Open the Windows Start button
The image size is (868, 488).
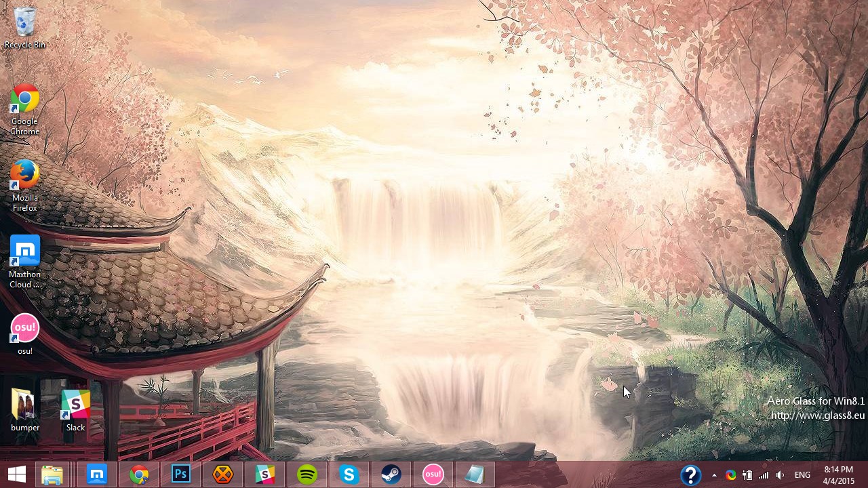coord(17,475)
